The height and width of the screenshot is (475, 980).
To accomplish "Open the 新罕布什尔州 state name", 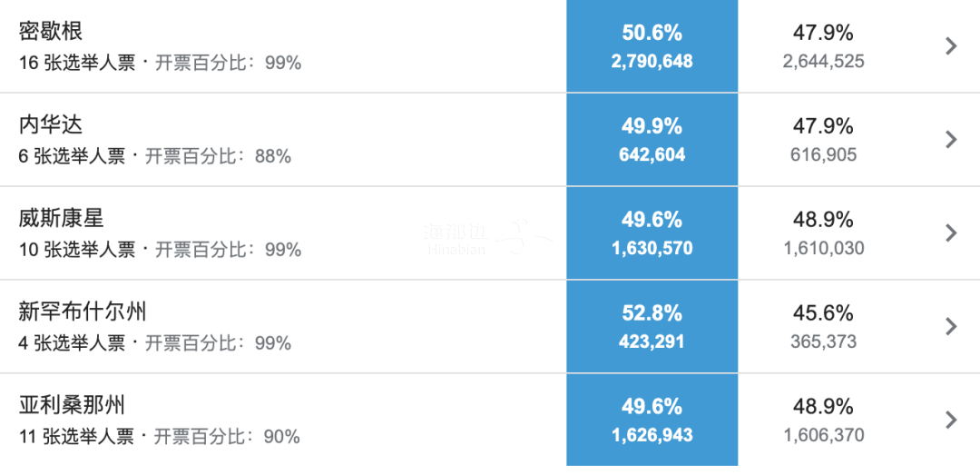I will click(x=83, y=312).
